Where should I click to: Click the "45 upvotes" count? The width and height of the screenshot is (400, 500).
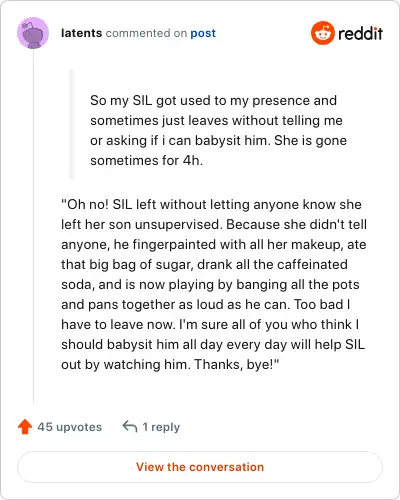pos(69,427)
